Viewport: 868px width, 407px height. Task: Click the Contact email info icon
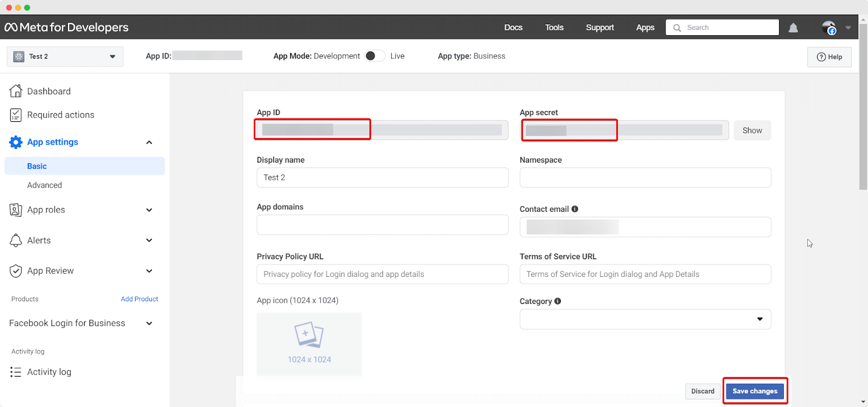[575, 209]
